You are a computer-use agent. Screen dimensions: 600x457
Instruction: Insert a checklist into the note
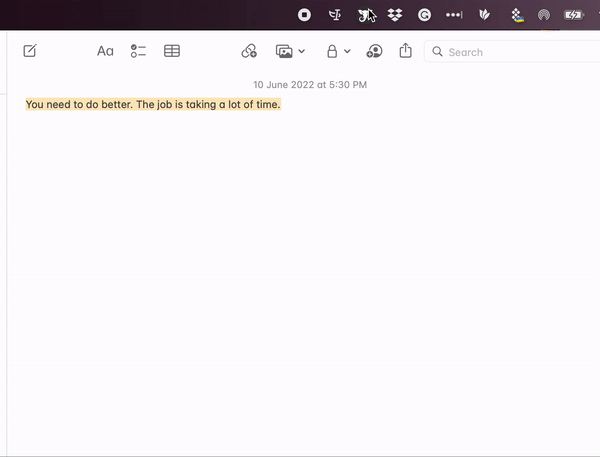[x=138, y=51]
